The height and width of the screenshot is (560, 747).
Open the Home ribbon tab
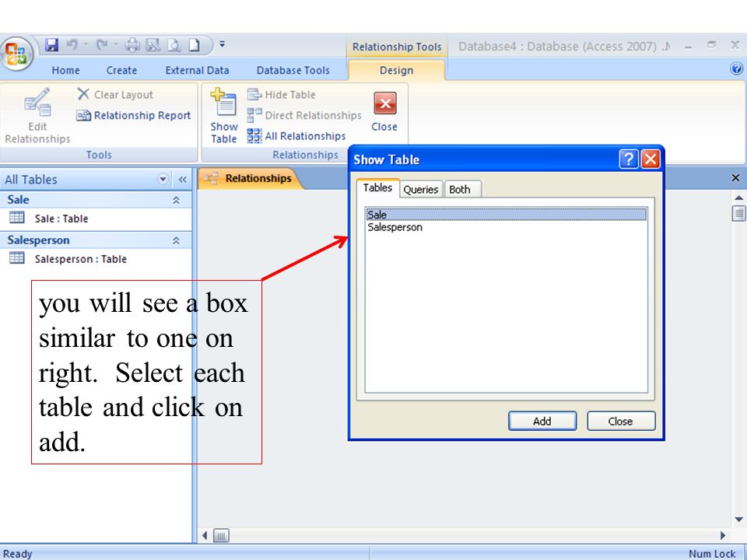(65, 71)
